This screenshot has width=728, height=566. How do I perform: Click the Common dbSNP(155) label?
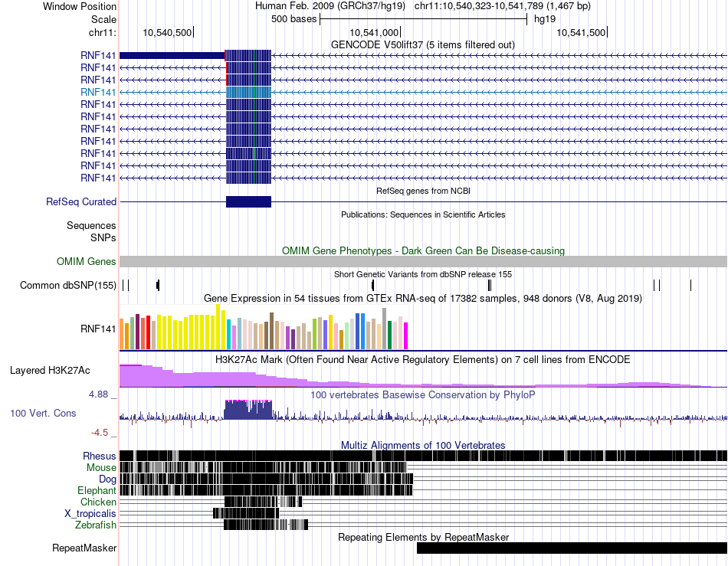tap(67, 286)
